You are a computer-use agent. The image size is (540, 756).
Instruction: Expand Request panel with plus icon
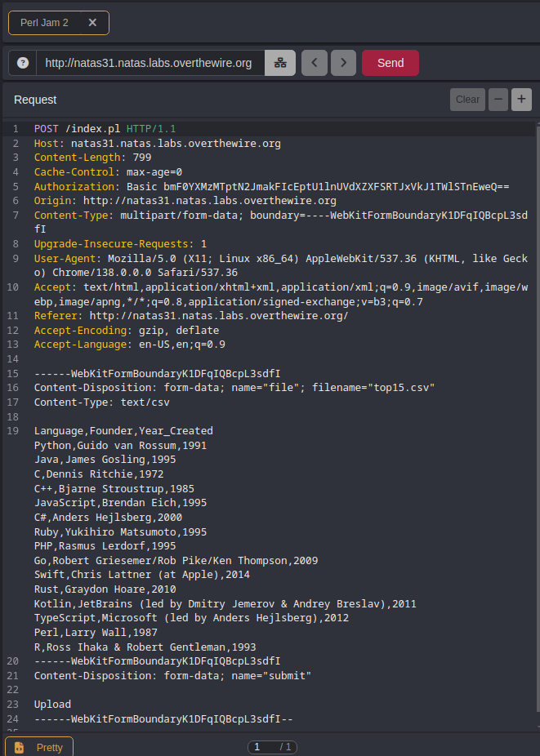pyautogui.click(x=521, y=100)
